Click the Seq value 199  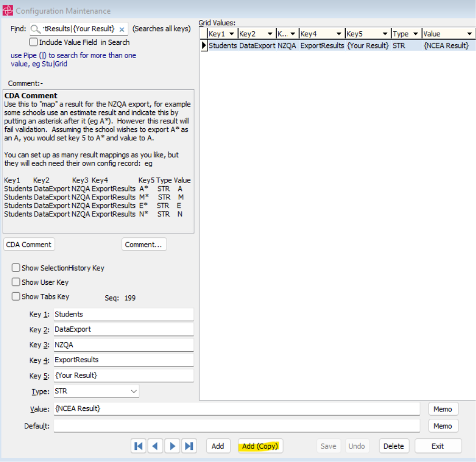point(130,298)
